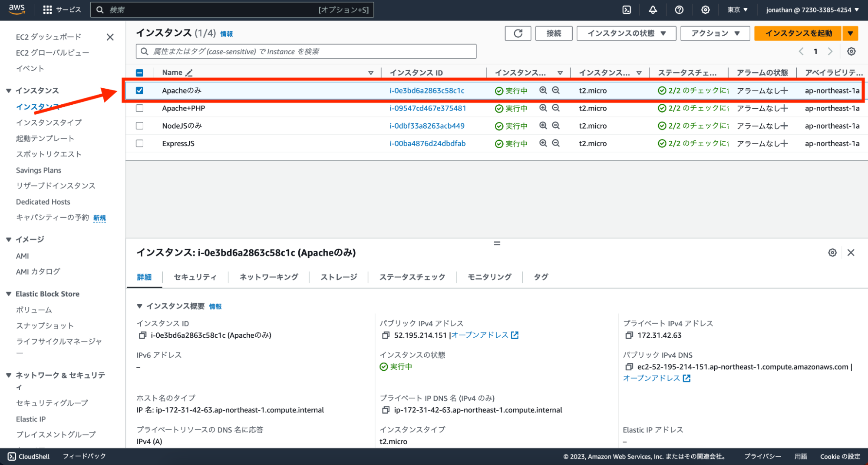Open the services grid menu

[x=47, y=10]
